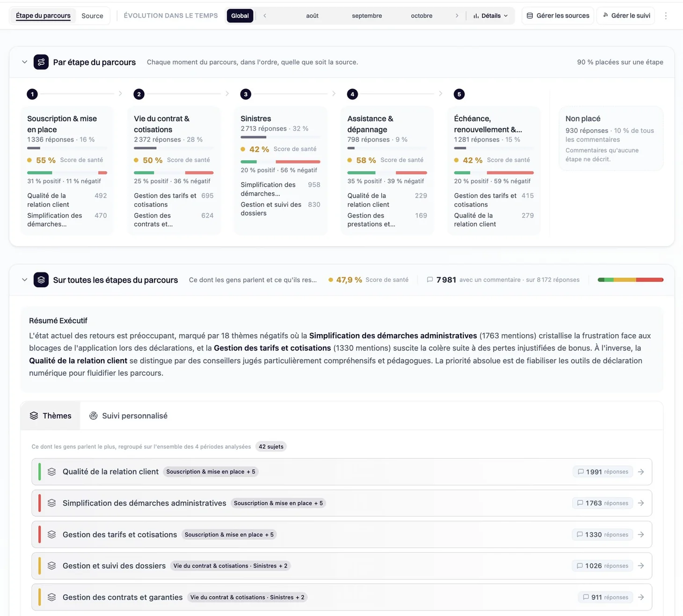Click the '47,9 %' health score
The width and height of the screenshot is (683, 616).
(x=349, y=279)
